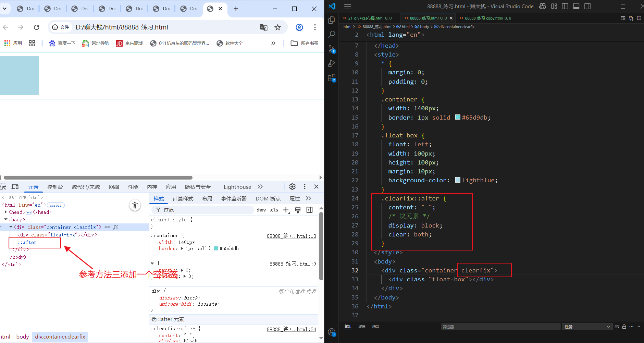Screen dimensions: 644x343
Task: Show more styles sub-tabs after 属性
Action: pyautogui.click(x=308, y=198)
